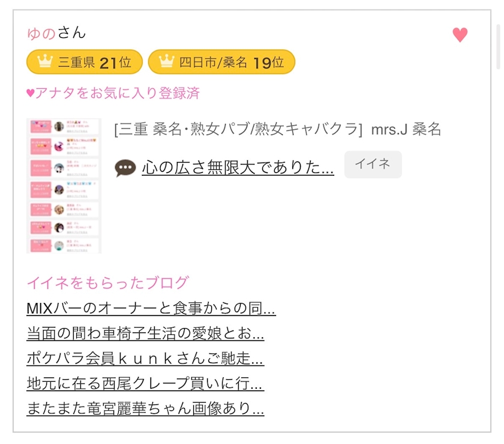Open the 地元に在る西尾クレープ買いに行... blog
Screen dimensions: 504x444
tap(145, 383)
